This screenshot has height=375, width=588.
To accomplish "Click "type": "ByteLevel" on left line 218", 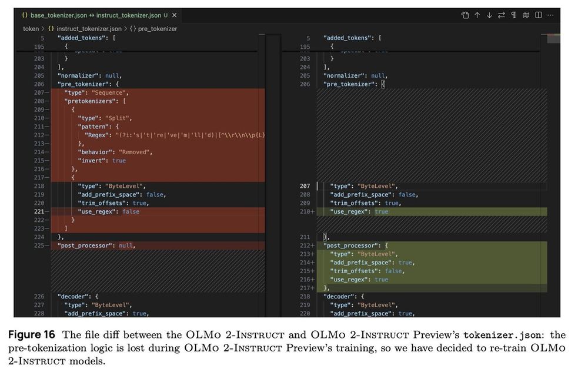I will (x=111, y=186).
